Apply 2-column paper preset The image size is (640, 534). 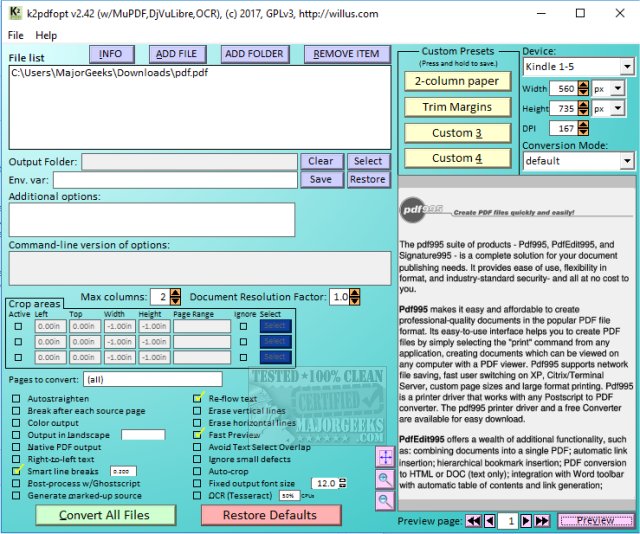(x=457, y=81)
